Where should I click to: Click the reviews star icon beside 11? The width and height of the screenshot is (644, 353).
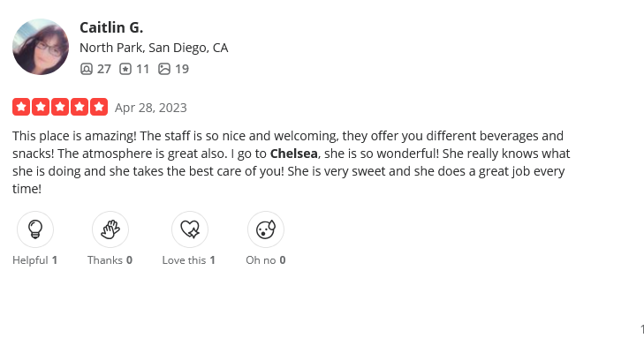point(125,69)
